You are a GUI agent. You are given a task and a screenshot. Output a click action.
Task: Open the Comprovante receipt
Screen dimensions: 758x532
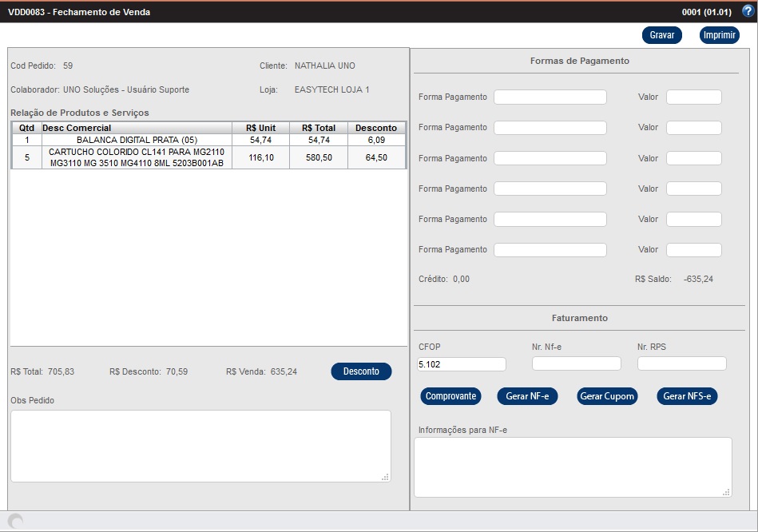pos(450,396)
